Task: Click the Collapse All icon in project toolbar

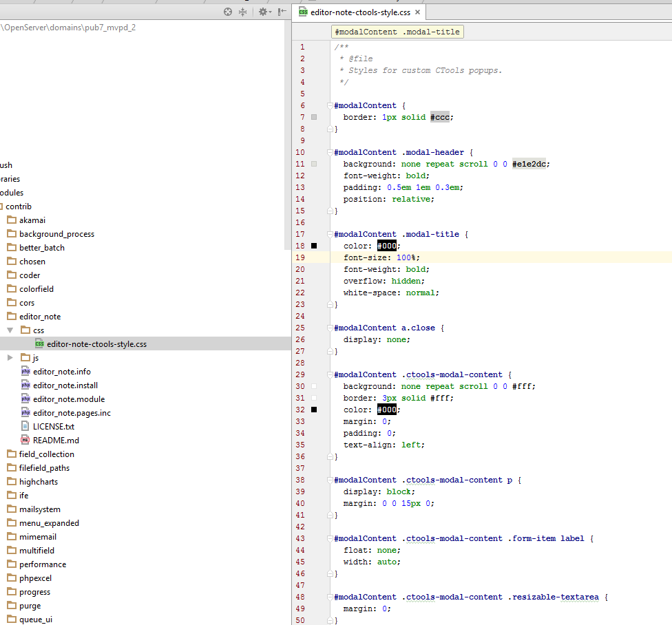Action: point(242,12)
